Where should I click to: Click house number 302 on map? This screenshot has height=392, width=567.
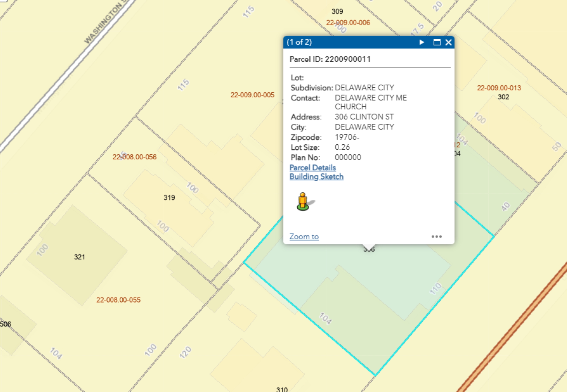pyautogui.click(x=503, y=97)
